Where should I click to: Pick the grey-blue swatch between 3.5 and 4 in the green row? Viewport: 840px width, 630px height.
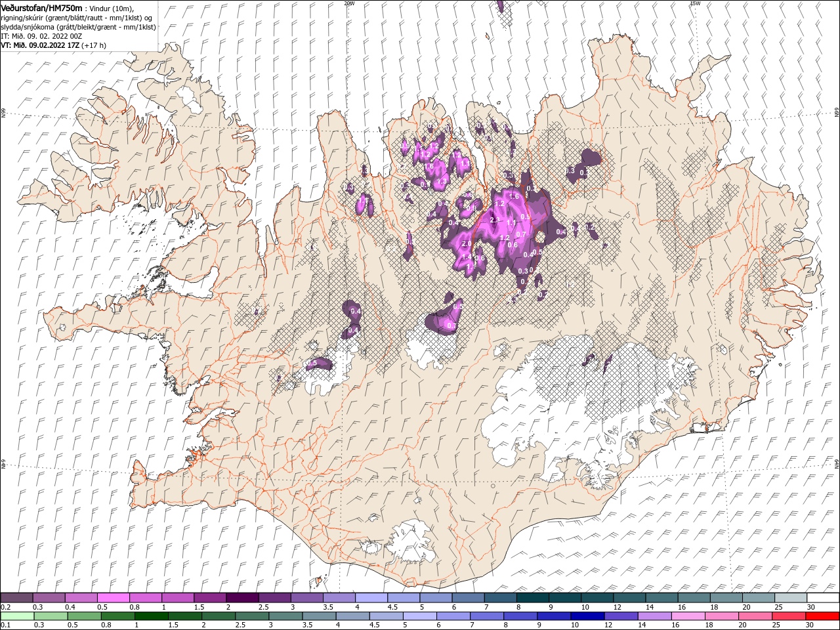coord(318,616)
